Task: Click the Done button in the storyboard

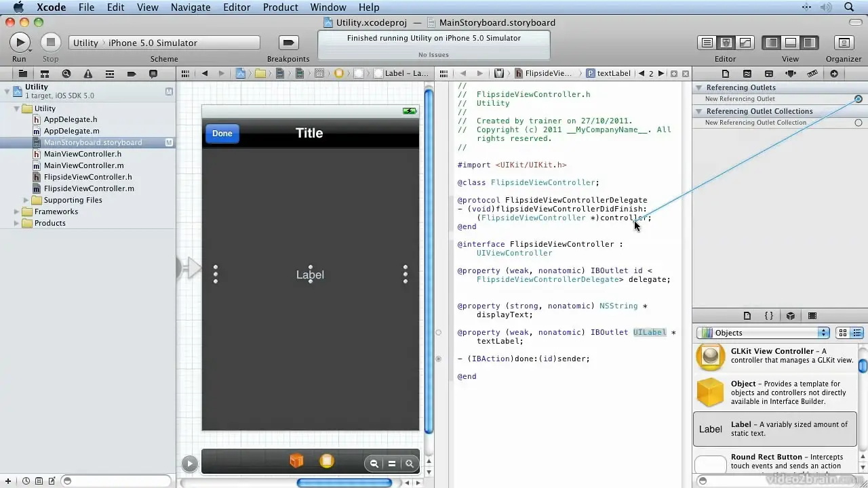Action: [222, 134]
